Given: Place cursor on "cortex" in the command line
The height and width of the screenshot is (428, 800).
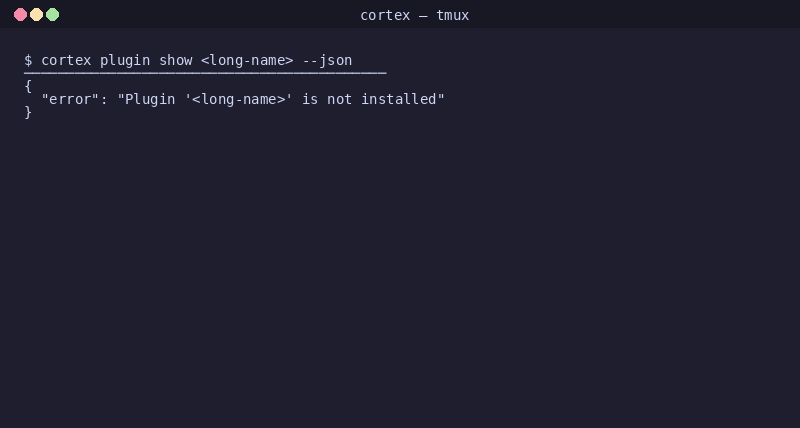Looking at the screenshot, I should (66, 60).
